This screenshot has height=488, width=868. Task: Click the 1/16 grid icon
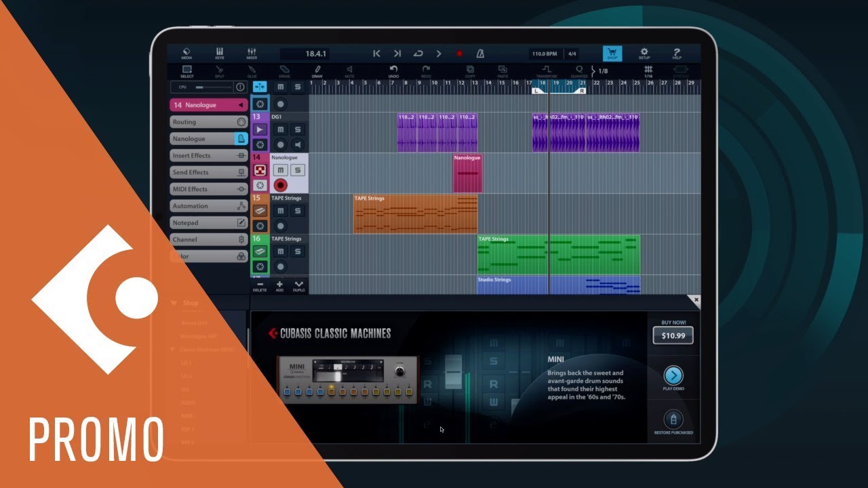tap(648, 72)
